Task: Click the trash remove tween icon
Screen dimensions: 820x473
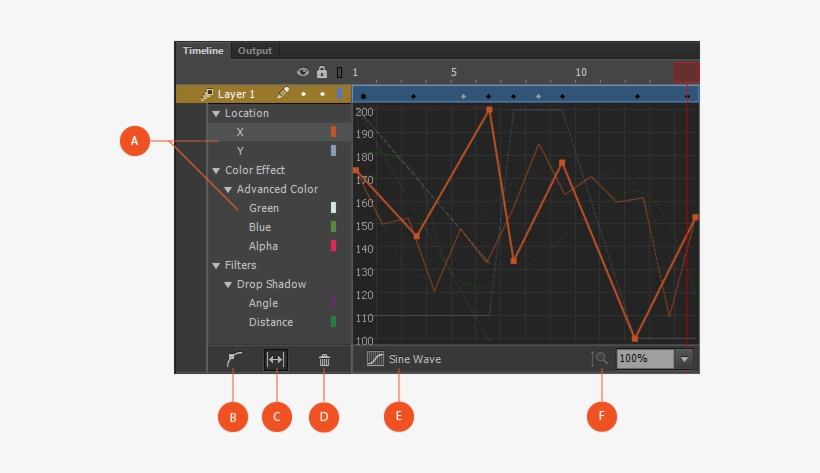Action: coord(324,360)
